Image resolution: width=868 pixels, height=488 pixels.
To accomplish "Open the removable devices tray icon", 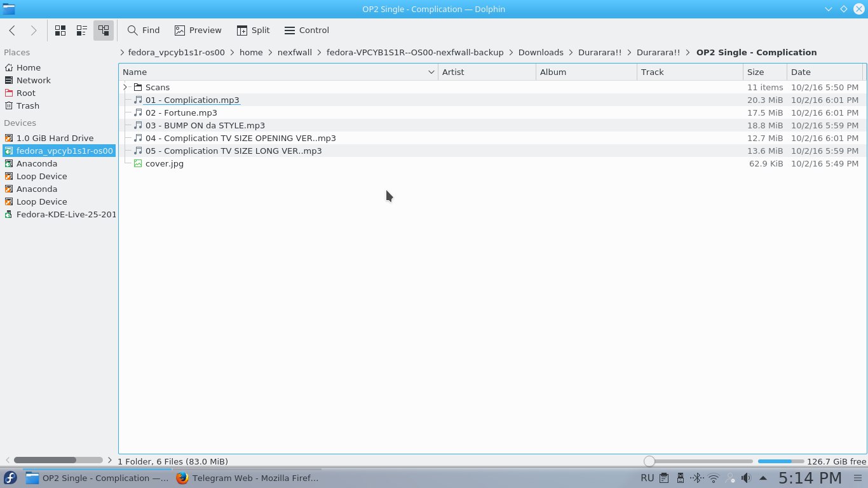I will click(680, 478).
